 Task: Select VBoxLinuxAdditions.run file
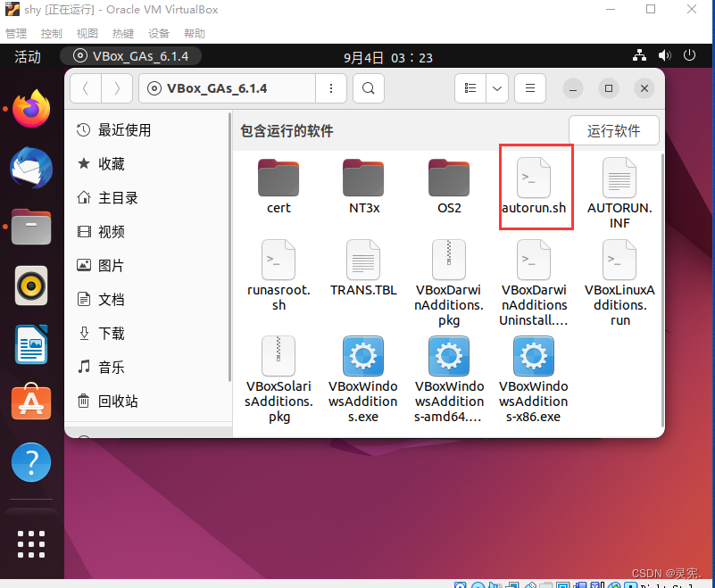[619, 283]
